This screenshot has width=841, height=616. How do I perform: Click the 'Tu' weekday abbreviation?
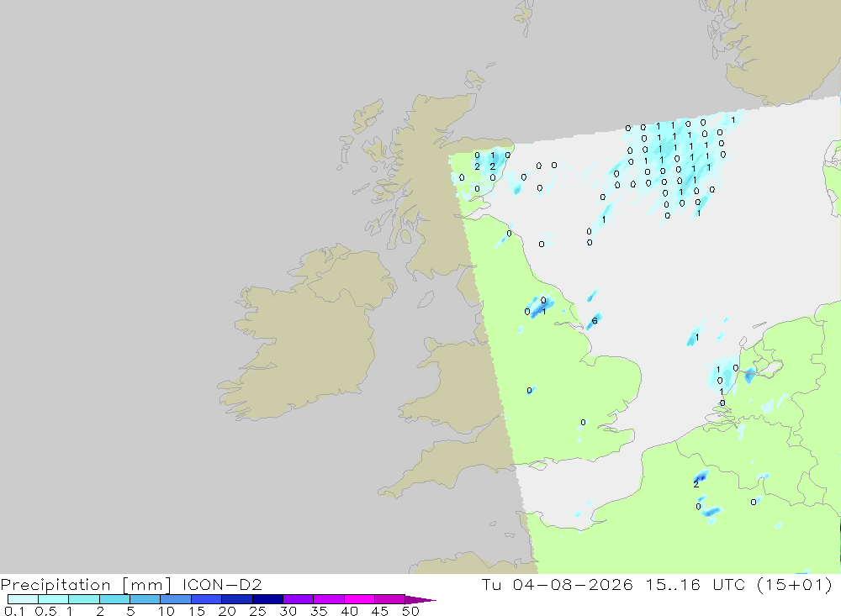tap(491, 584)
